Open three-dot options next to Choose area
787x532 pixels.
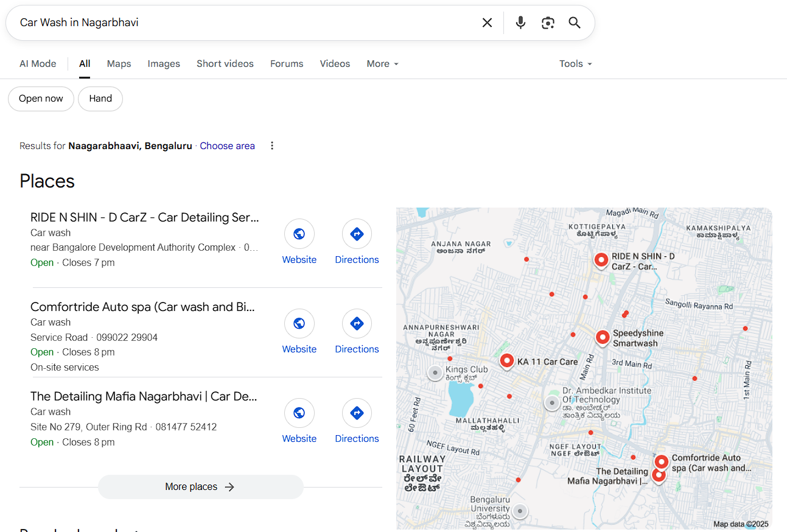[272, 146]
